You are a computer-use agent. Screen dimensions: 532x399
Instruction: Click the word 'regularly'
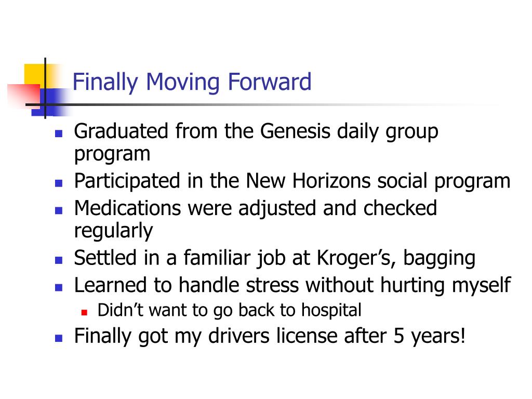coord(113,231)
